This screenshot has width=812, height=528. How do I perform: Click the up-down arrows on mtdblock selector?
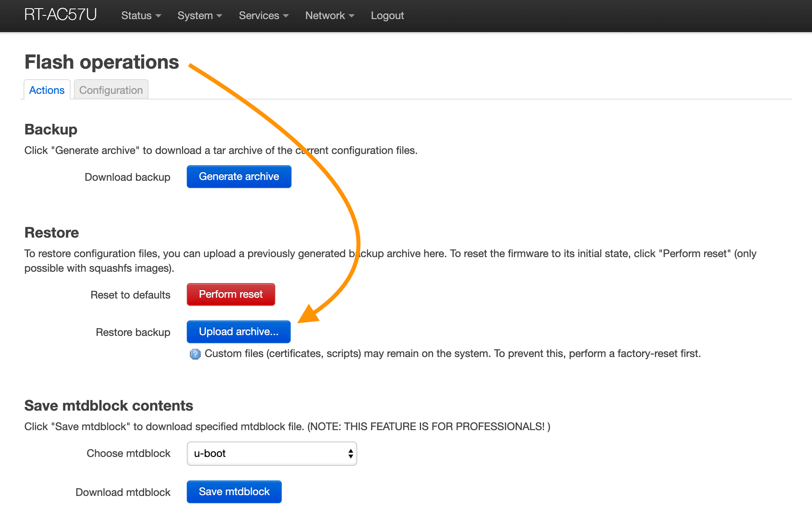[350, 454]
